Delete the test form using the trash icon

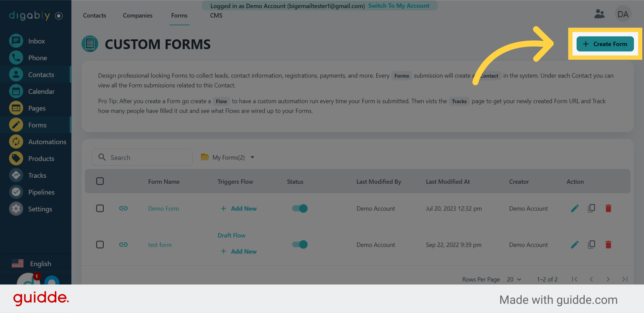point(608,244)
